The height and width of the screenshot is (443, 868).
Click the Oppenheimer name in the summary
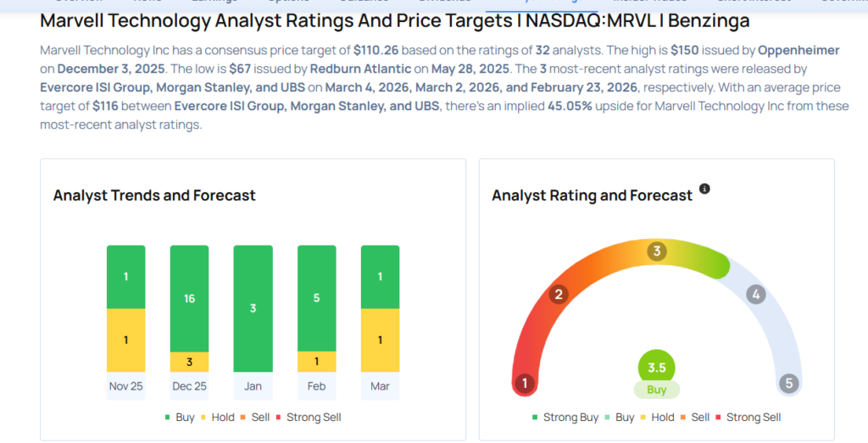click(x=797, y=50)
